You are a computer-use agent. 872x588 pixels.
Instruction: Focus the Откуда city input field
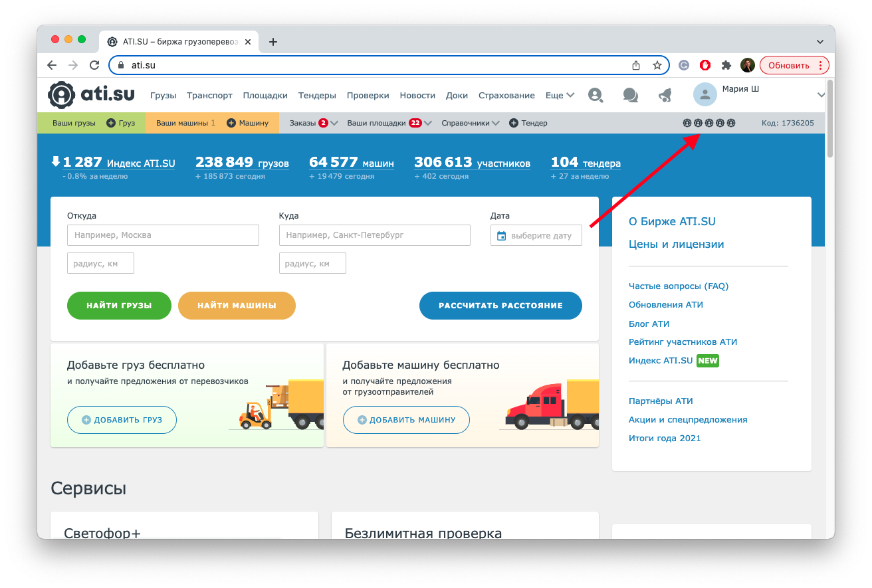tap(163, 235)
